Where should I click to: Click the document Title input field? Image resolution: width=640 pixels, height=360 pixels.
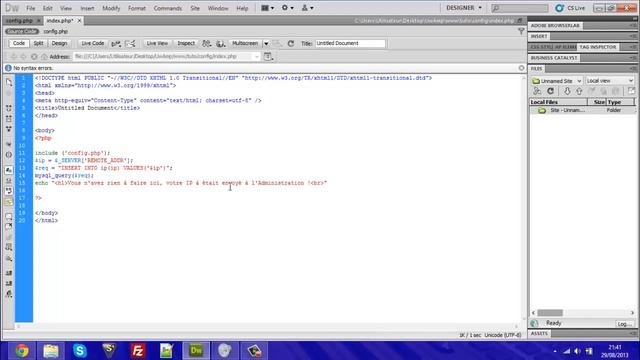click(x=350, y=43)
